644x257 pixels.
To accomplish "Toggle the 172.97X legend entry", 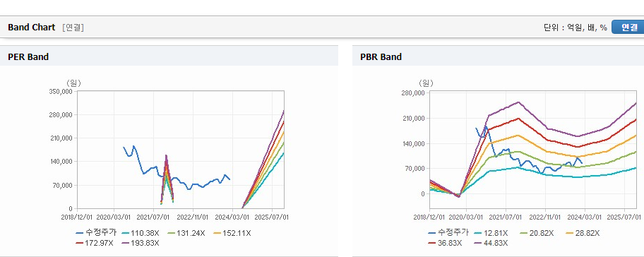I will pyautogui.click(x=95, y=243).
